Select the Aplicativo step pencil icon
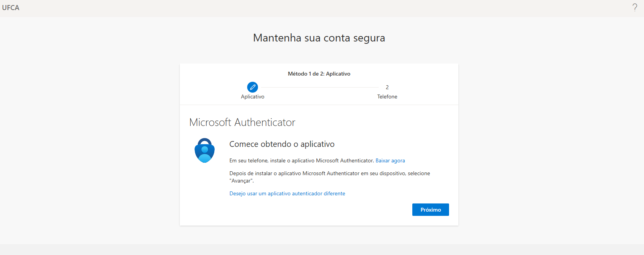The image size is (644, 255). 253,87
